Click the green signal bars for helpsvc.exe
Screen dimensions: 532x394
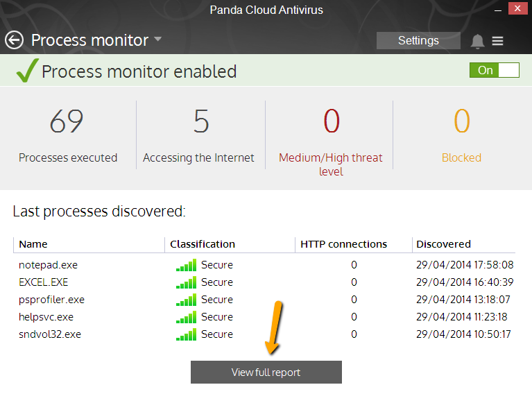[x=186, y=317]
